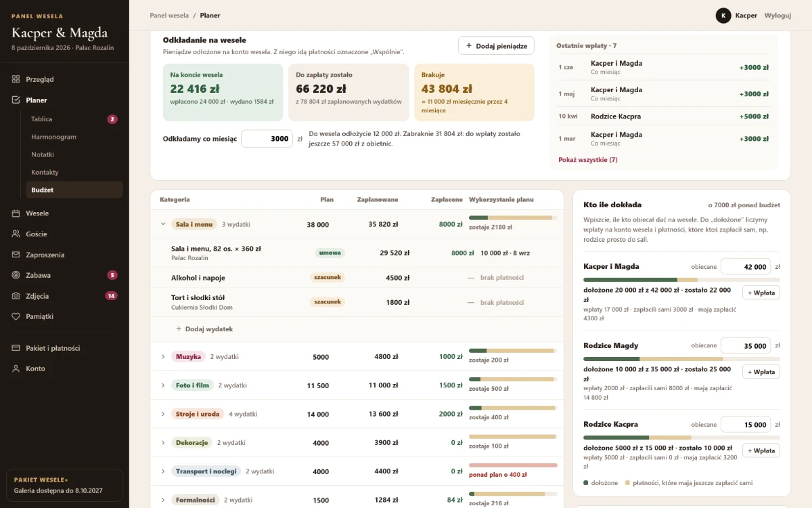
Task: Add Wpłata for Kacper i Magda
Action: [761, 293]
